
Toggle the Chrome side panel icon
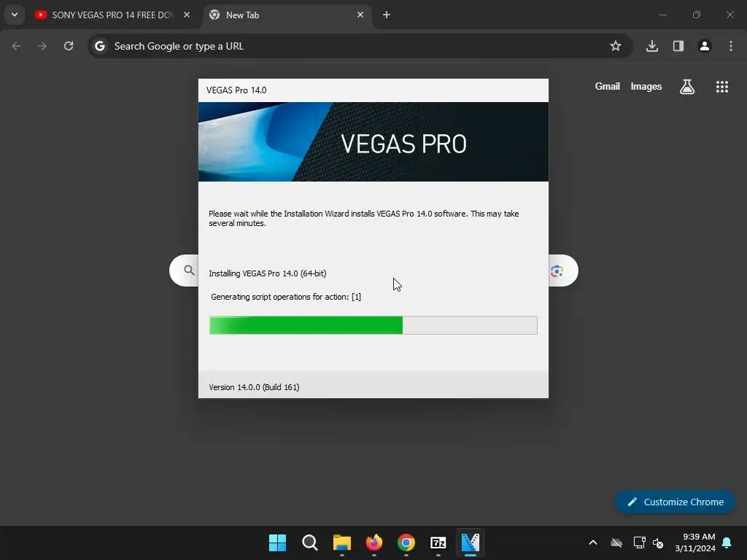coord(678,46)
